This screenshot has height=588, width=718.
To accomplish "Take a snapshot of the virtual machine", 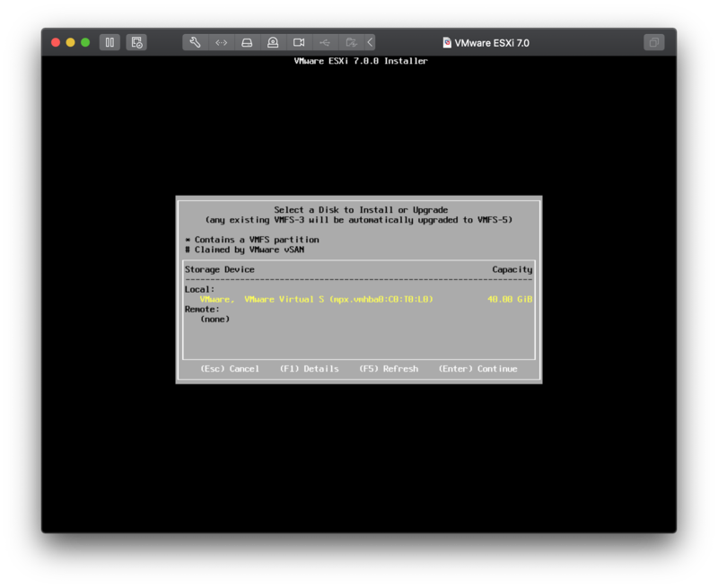I will pyautogui.click(x=136, y=42).
